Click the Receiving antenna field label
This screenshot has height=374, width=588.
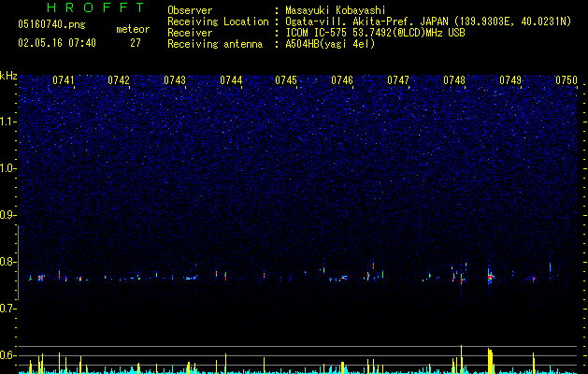(215, 44)
